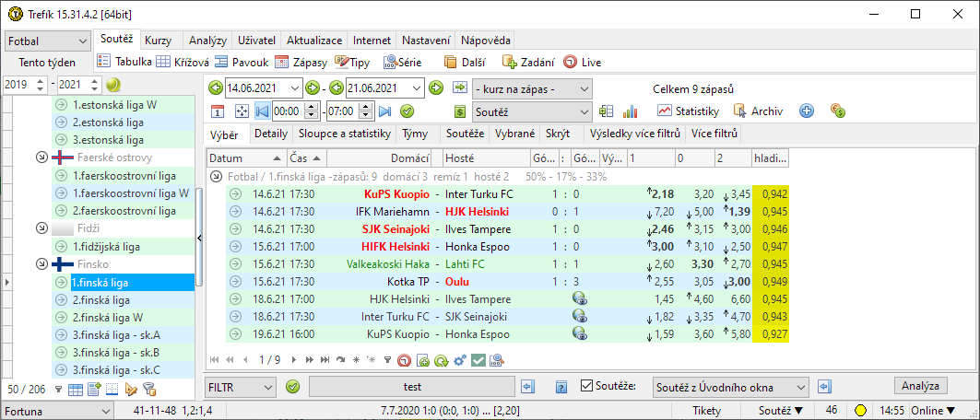Viewport: 980px width, 420px height.
Task: Open the Analýzy menu tab
Action: 207,41
